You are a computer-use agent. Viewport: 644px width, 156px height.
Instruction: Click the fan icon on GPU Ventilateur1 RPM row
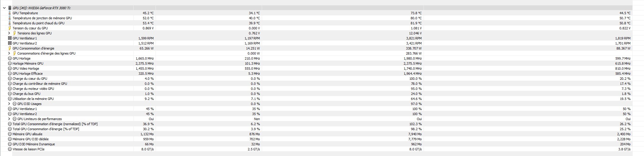click(x=10, y=38)
